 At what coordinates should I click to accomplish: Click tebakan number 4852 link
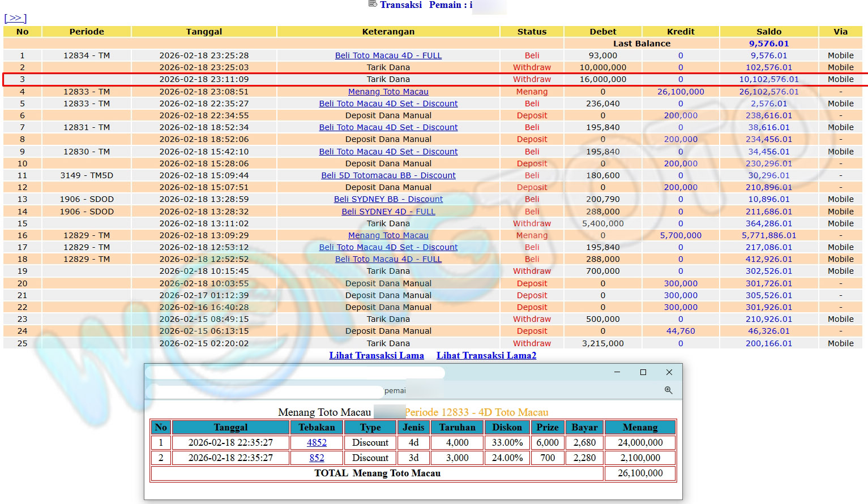317,442
